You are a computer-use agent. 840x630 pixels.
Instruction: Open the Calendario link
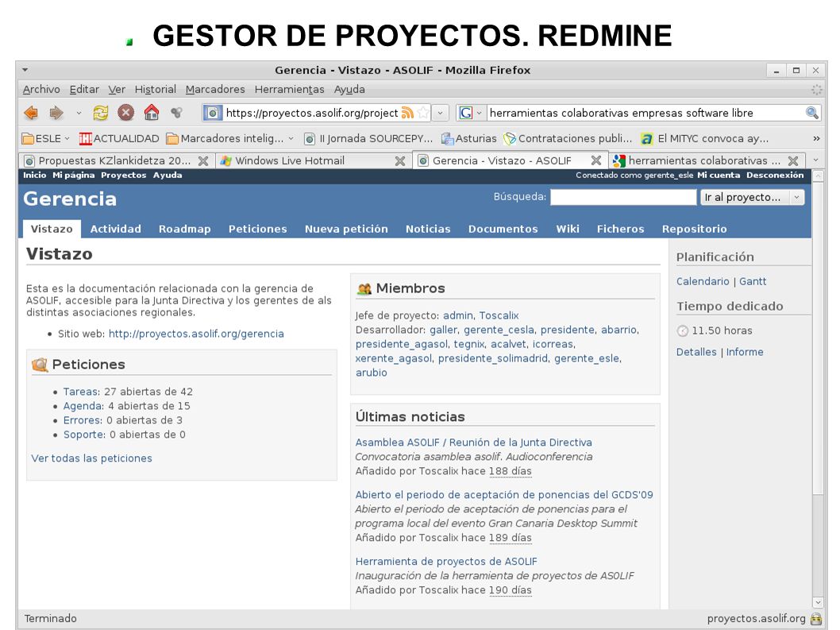[x=703, y=281]
